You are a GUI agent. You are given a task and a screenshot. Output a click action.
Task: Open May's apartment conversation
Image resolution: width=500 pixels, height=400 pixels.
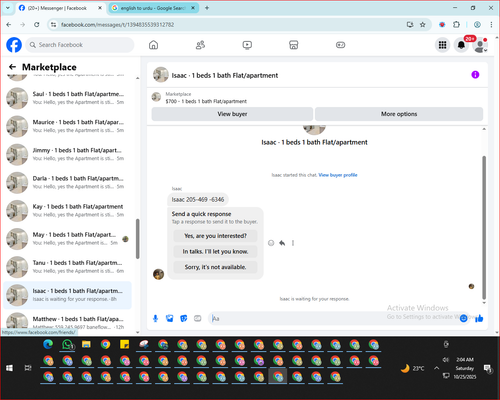coord(68,239)
